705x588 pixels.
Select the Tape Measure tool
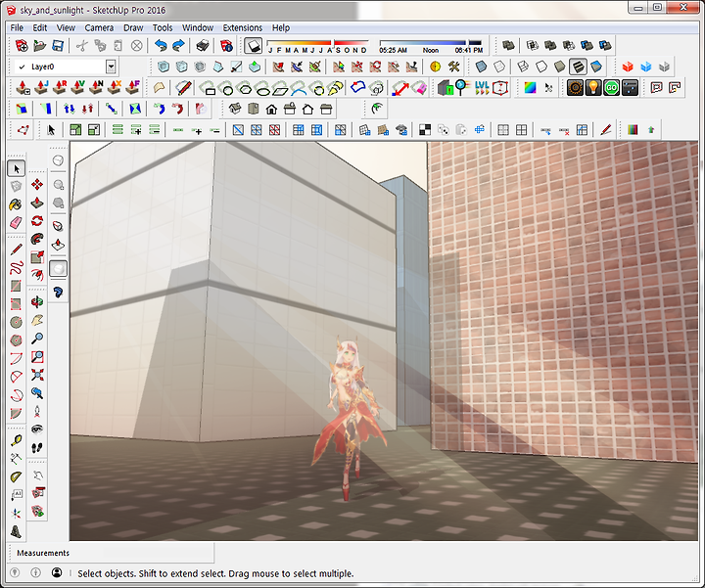(16, 440)
